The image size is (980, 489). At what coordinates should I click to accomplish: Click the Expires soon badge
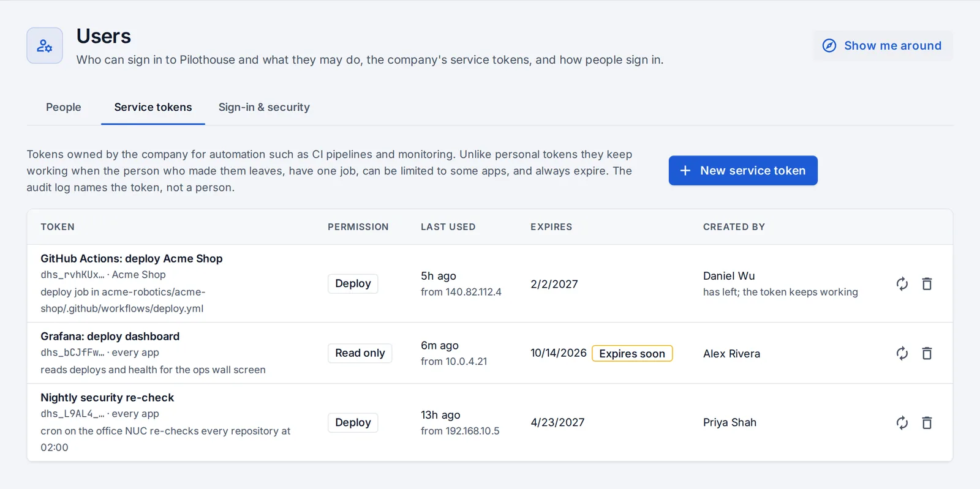click(632, 353)
